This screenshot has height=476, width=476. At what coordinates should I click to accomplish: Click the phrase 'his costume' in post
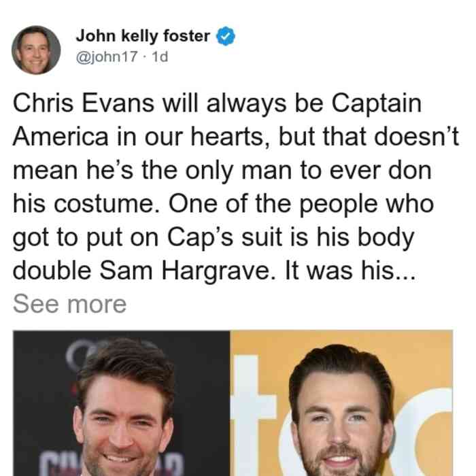click(84, 203)
